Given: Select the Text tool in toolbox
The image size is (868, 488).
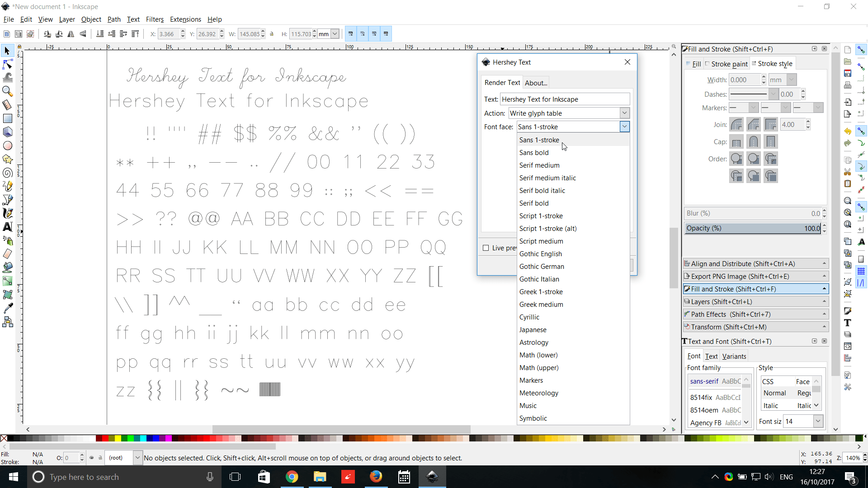Looking at the screenshot, I should (x=7, y=227).
